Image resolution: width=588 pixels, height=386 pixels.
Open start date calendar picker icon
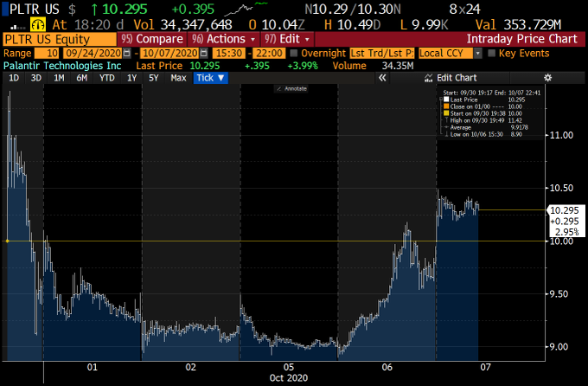pyautogui.click(x=127, y=53)
